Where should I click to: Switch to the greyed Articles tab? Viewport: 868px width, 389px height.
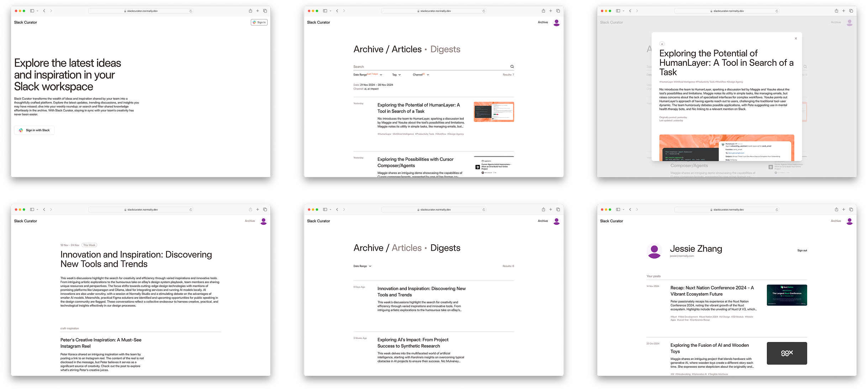coord(406,248)
